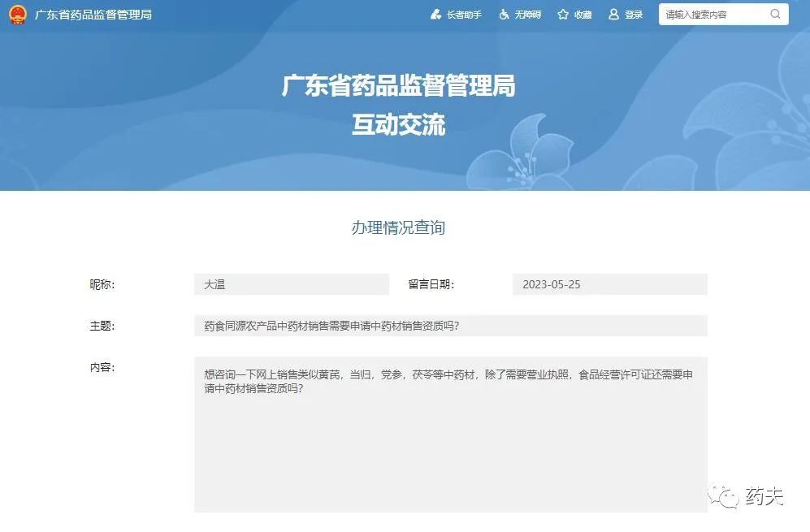This screenshot has width=810, height=532.
Task: Click the 留言日期: label
Action: coord(431,284)
